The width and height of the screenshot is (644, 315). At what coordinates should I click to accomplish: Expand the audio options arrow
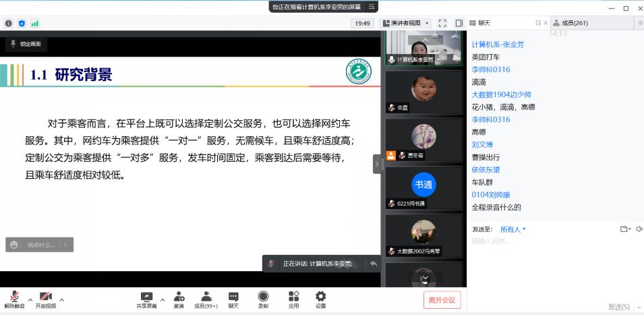point(30,299)
